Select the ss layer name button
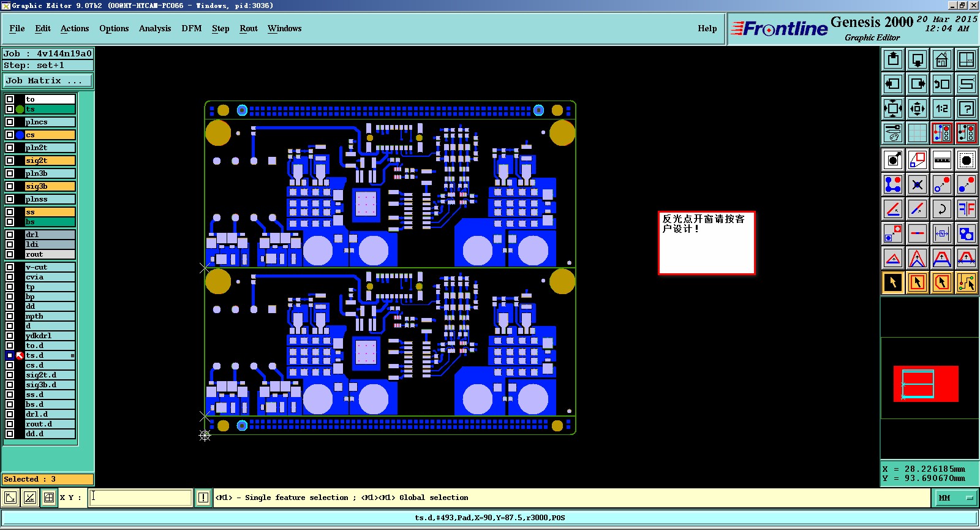The width and height of the screenshot is (980, 530). (50, 212)
